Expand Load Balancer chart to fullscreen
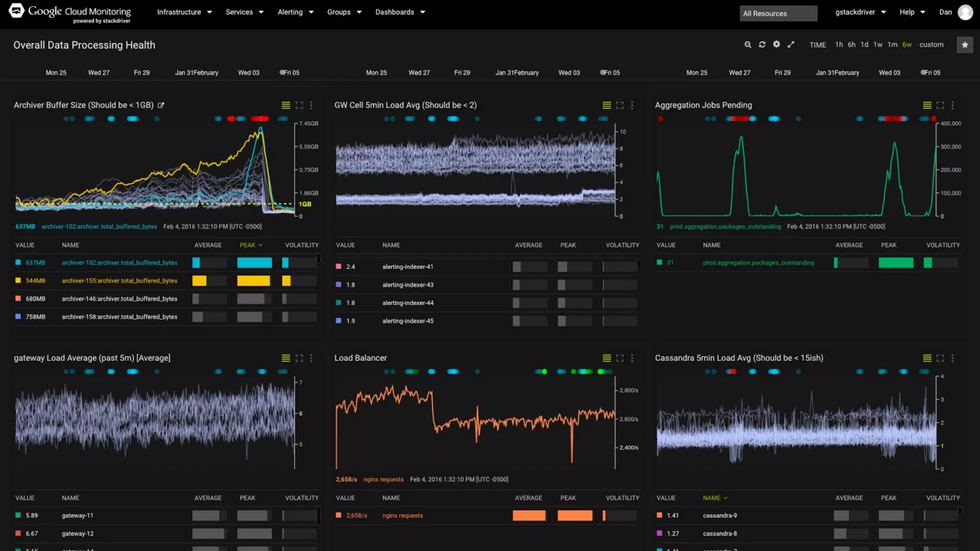 tap(620, 358)
